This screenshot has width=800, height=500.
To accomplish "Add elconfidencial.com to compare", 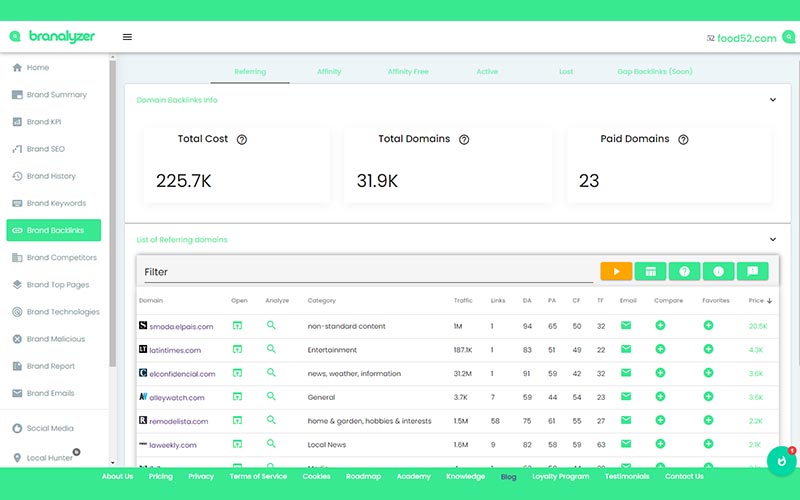I will click(x=660, y=372).
